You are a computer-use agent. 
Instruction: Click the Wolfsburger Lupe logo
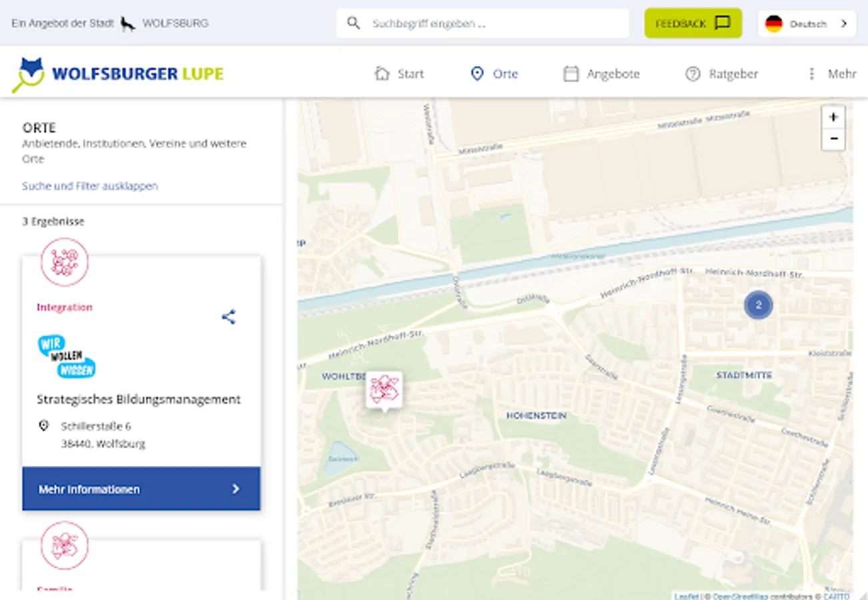click(x=118, y=74)
